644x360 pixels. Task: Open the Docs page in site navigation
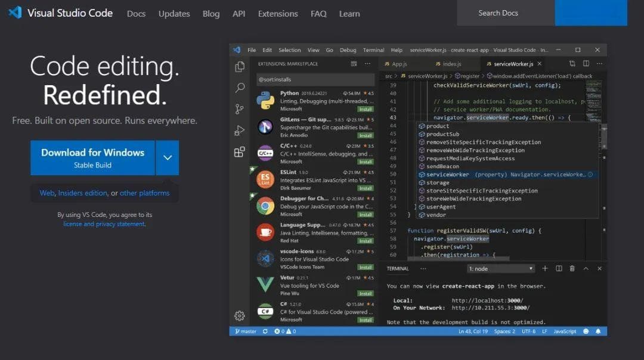pyautogui.click(x=136, y=14)
